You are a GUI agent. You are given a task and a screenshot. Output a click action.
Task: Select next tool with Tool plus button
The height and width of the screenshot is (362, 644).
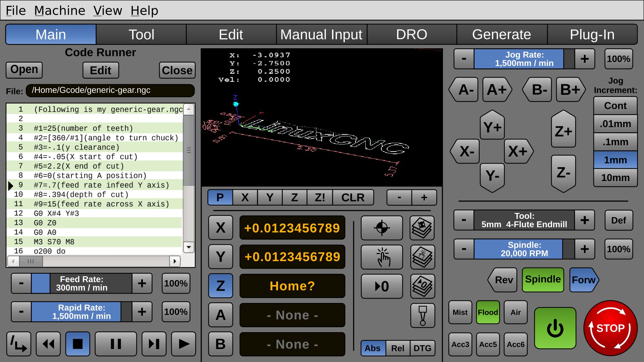[x=585, y=220]
